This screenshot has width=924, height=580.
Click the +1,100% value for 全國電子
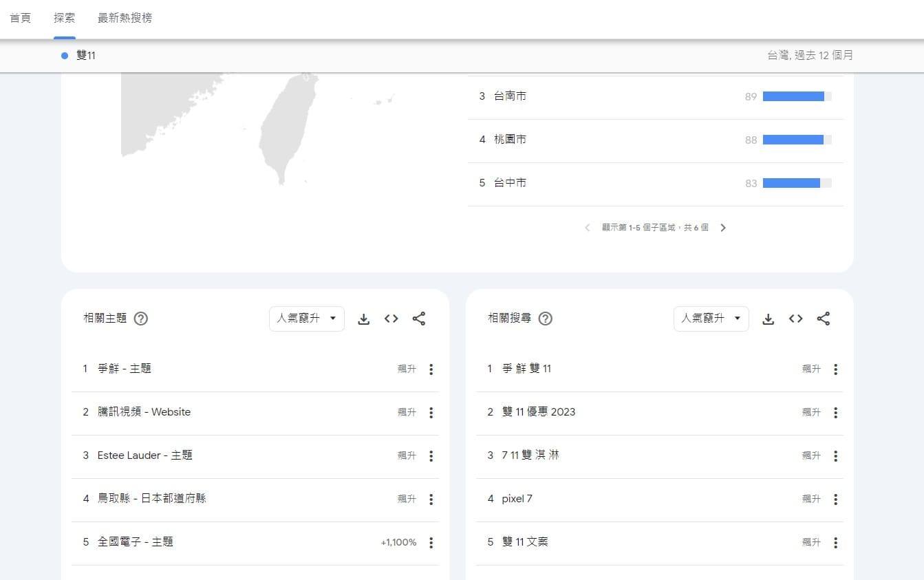point(398,543)
